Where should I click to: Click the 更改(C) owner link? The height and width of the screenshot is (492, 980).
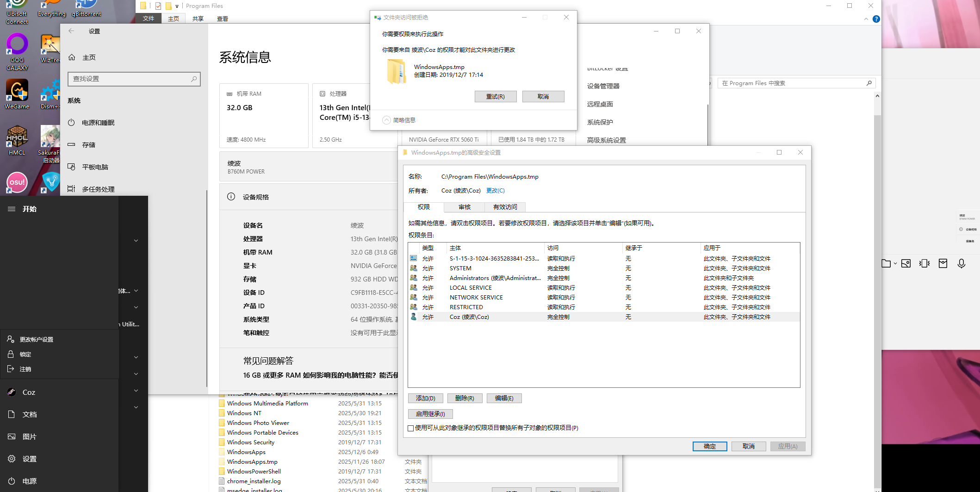click(495, 190)
